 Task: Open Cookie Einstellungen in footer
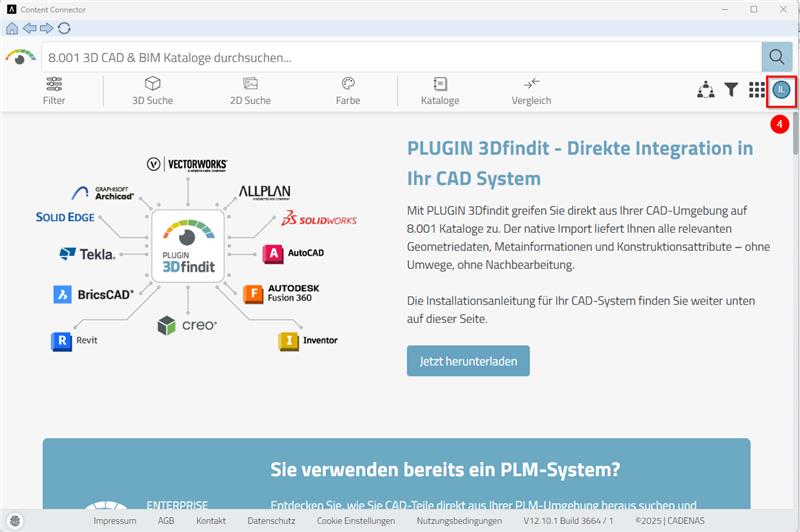359,521
